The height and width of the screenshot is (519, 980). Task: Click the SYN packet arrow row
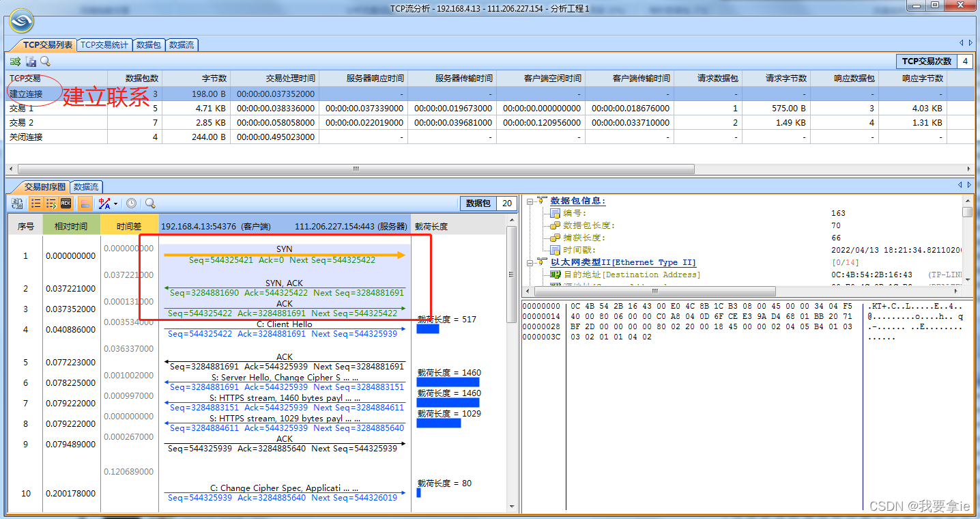(x=285, y=255)
